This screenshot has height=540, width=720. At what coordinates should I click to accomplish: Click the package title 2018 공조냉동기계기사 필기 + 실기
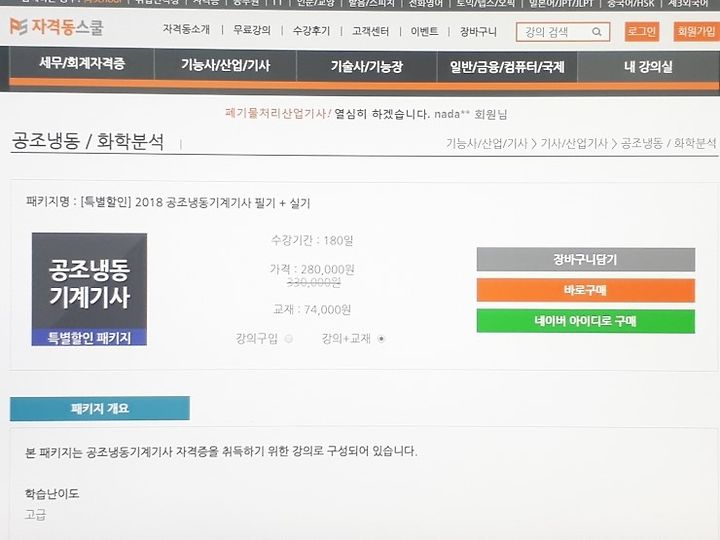[223, 202]
